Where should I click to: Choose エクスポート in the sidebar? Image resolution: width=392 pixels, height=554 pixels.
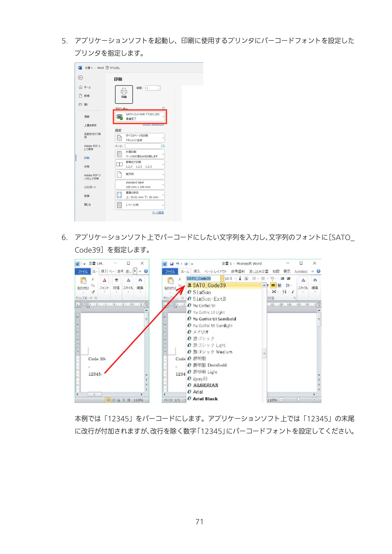tap(90, 187)
